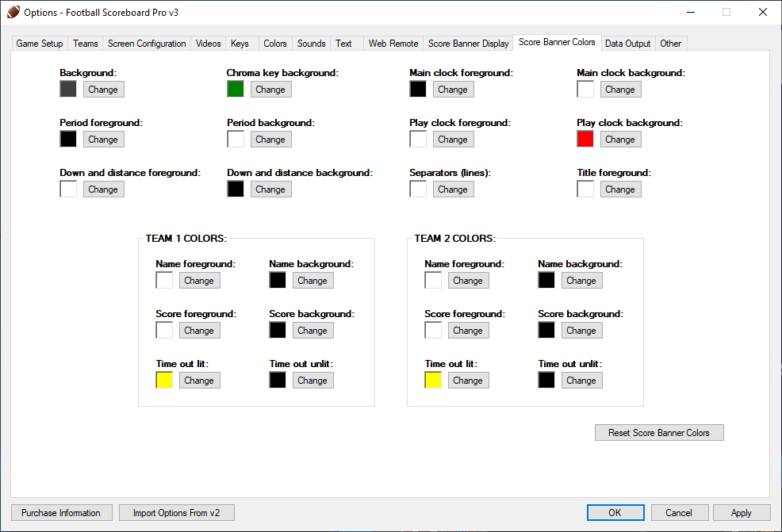
Task: Click Import Options From v2
Action: click(176, 513)
